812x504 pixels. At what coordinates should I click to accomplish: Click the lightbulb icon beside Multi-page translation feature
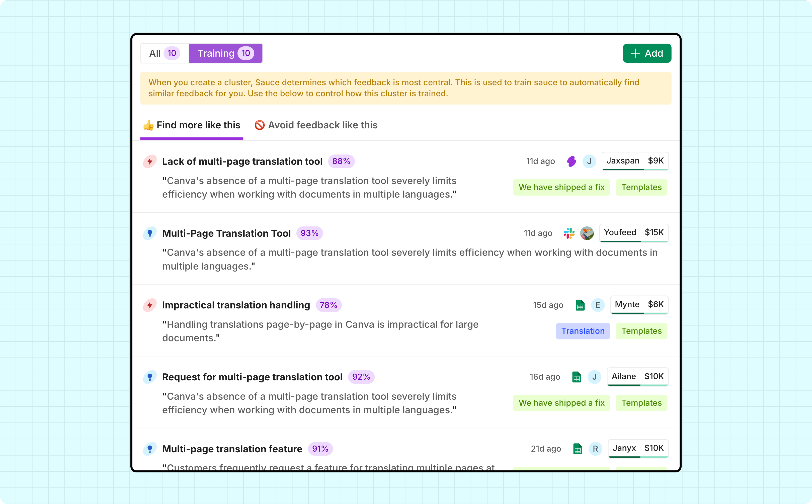point(150,449)
